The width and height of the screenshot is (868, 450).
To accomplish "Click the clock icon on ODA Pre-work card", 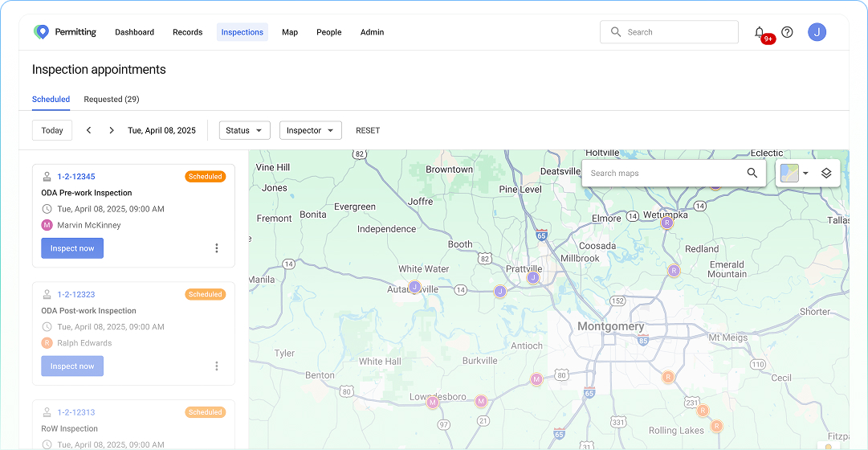I will click(47, 209).
